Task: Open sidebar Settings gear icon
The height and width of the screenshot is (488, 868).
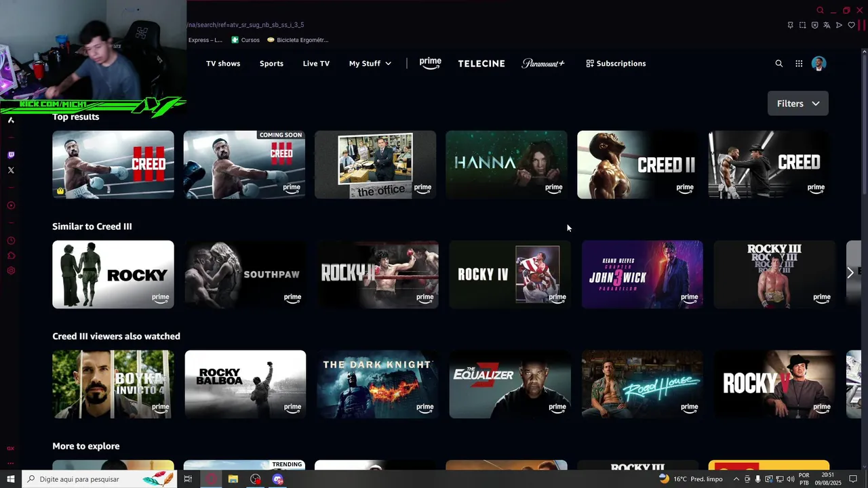Action: [x=11, y=270]
